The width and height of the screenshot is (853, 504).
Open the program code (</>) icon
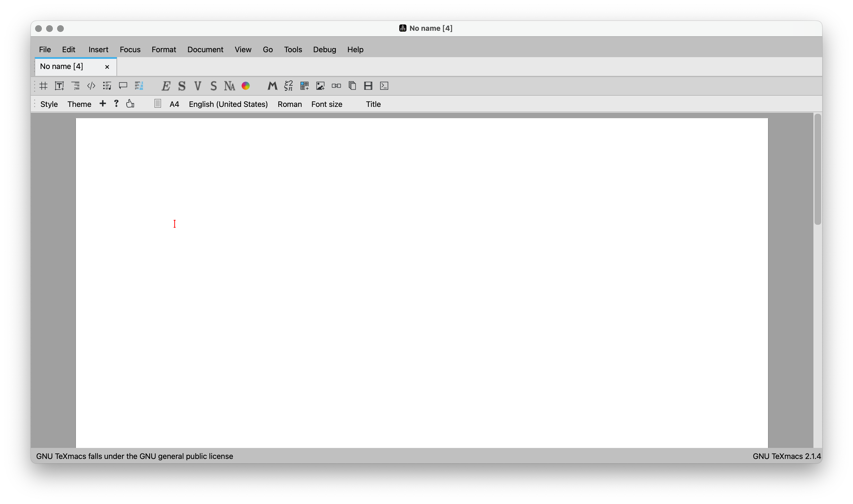pyautogui.click(x=91, y=86)
